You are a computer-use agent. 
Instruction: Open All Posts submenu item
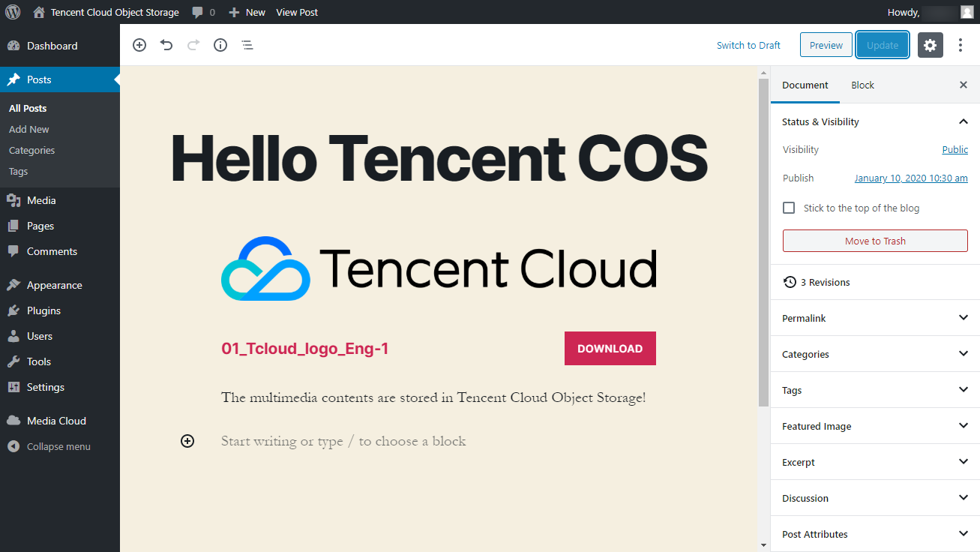click(28, 108)
